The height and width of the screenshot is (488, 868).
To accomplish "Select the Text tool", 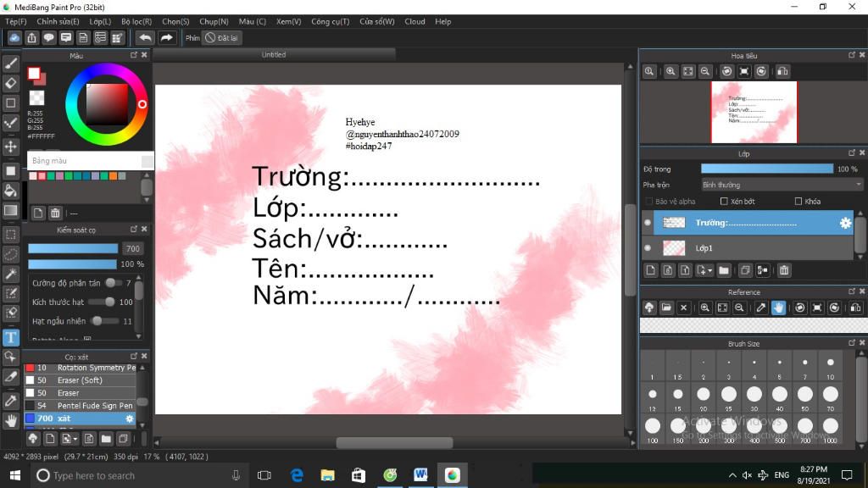I will coord(10,337).
